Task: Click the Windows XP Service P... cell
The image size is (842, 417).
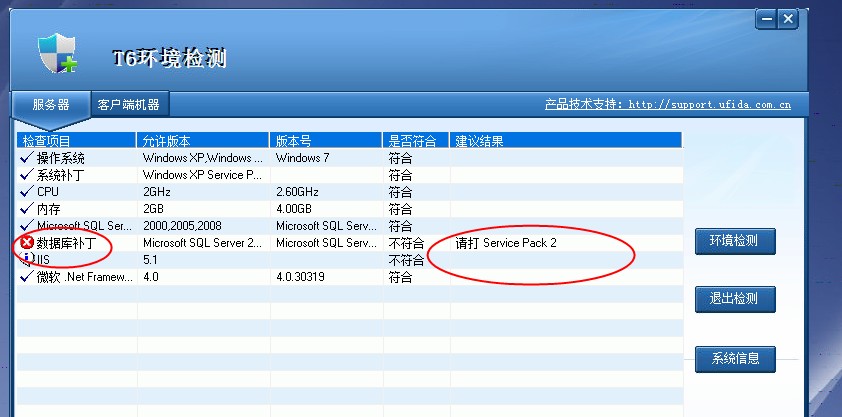Action: click(202, 175)
